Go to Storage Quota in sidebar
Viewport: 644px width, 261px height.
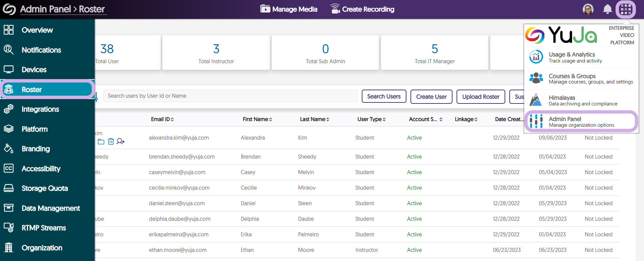[45, 188]
